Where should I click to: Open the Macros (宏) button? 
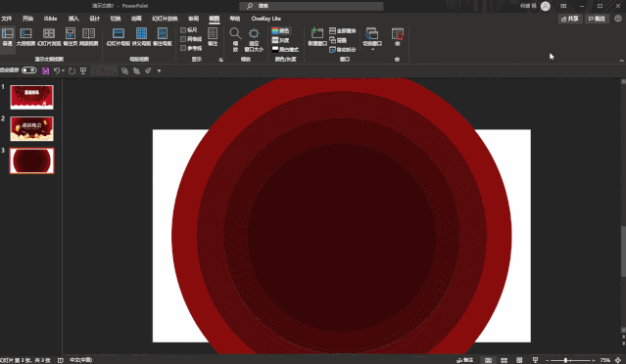point(397,36)
